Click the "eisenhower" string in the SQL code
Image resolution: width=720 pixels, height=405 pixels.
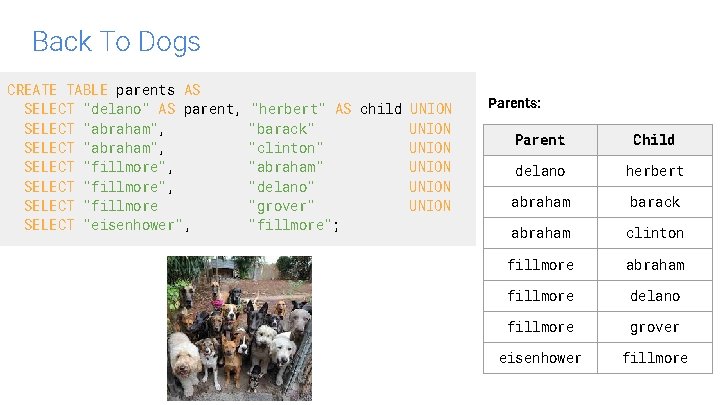pos(135,225)
